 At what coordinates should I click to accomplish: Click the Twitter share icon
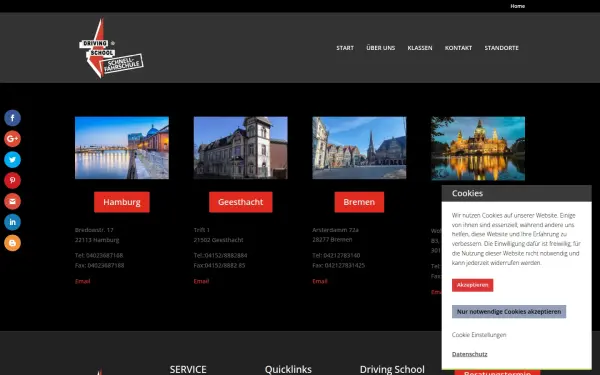pyautogui.click(x=12, y=160)
